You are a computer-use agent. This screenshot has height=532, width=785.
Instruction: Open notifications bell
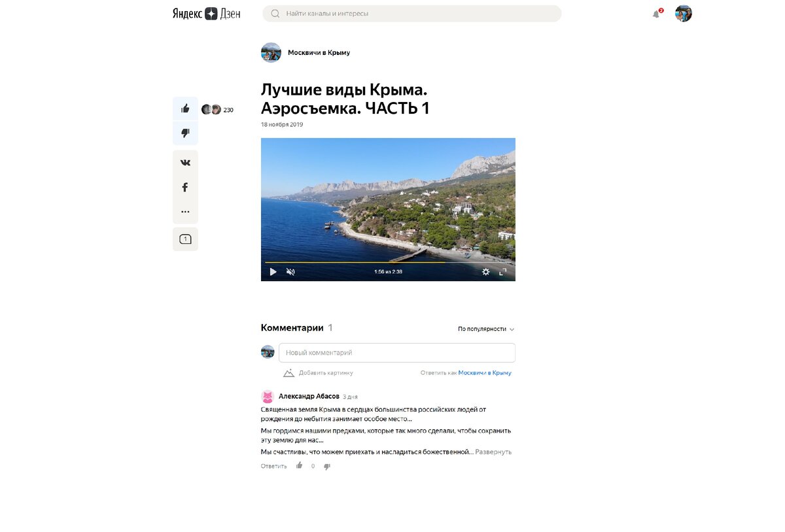tap(656, 14)
